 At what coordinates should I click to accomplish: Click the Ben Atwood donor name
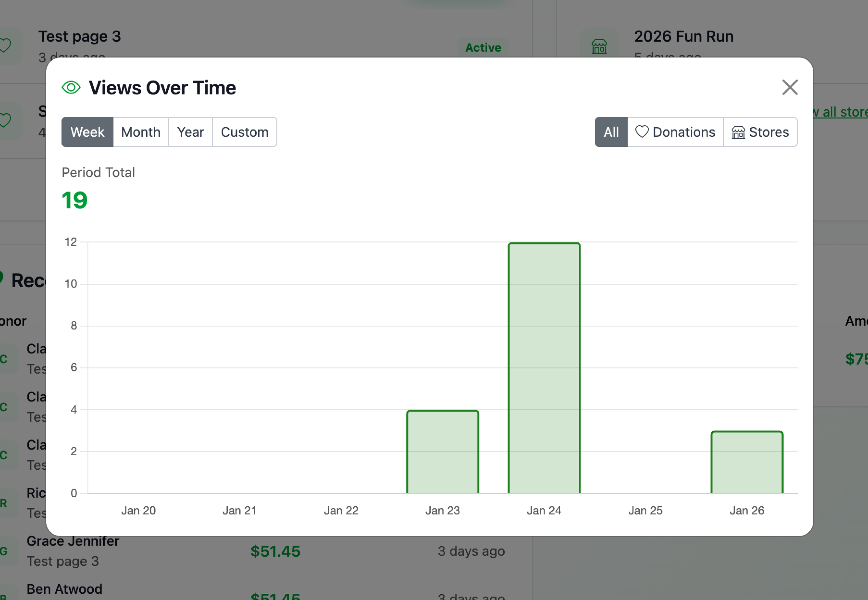tap(65, 589)
